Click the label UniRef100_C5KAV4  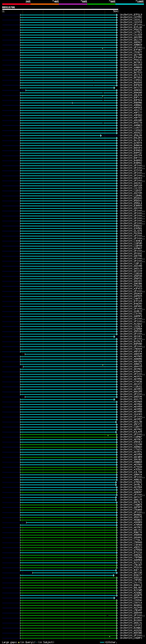click(131, 349)
